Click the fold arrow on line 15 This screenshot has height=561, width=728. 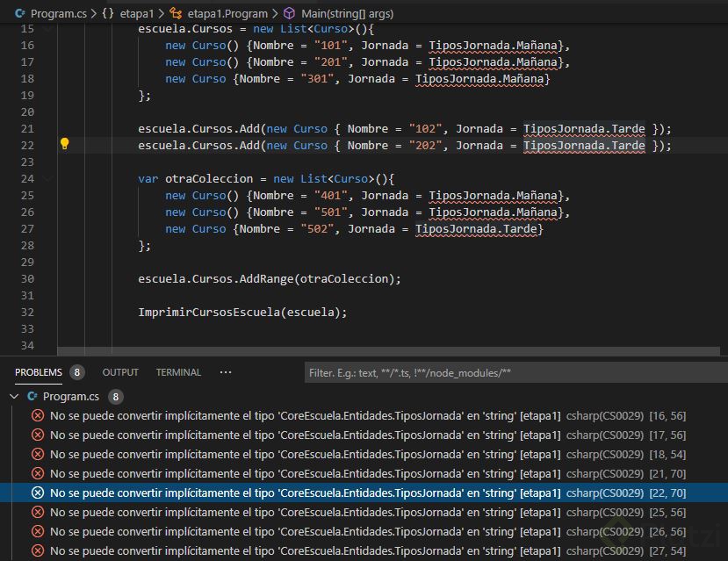pyautogui.click(x=47, y=29)
